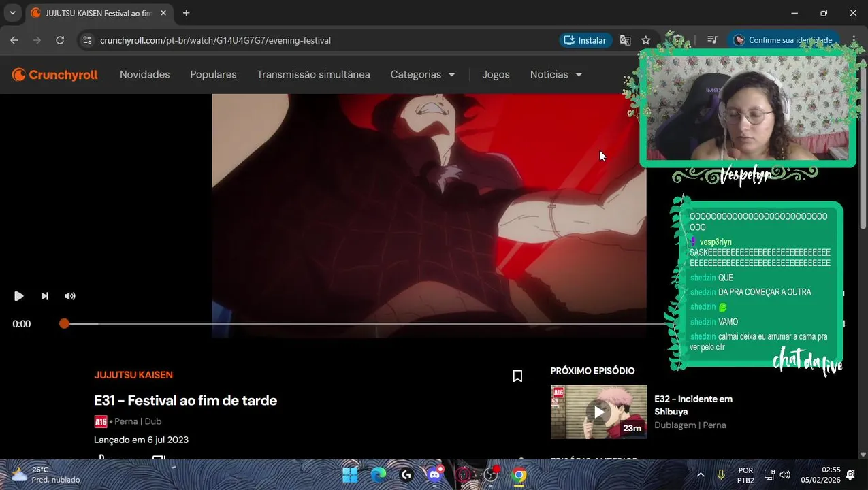Click the Lançado em 6 jul 2023 text

pos(141,440)
